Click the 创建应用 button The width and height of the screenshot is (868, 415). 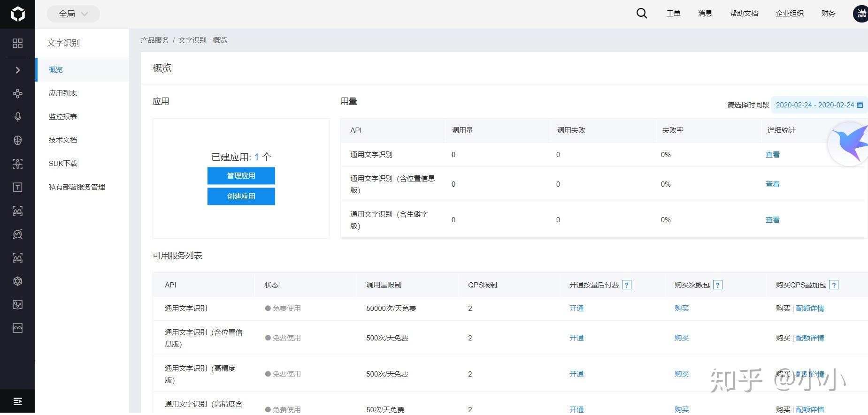click(x=241, y=196)
